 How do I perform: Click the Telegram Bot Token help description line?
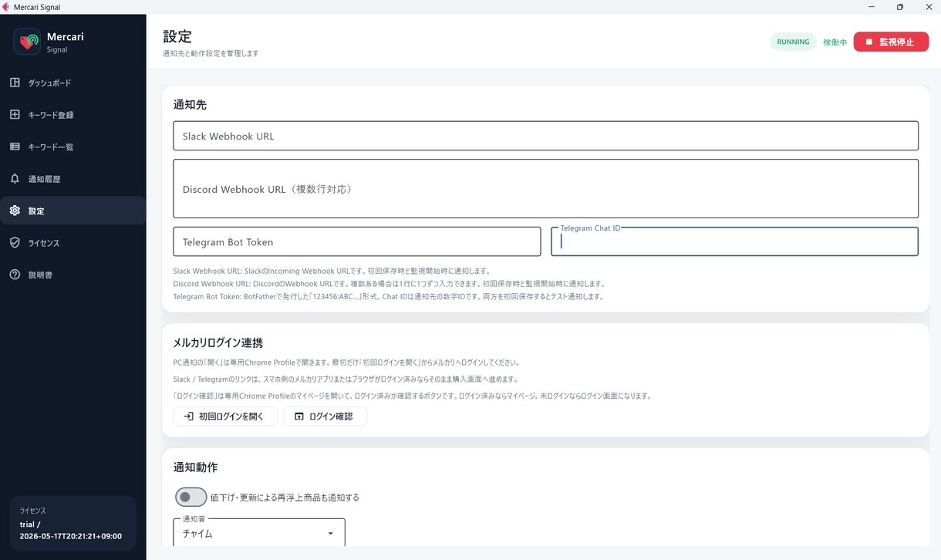point(389,296)
